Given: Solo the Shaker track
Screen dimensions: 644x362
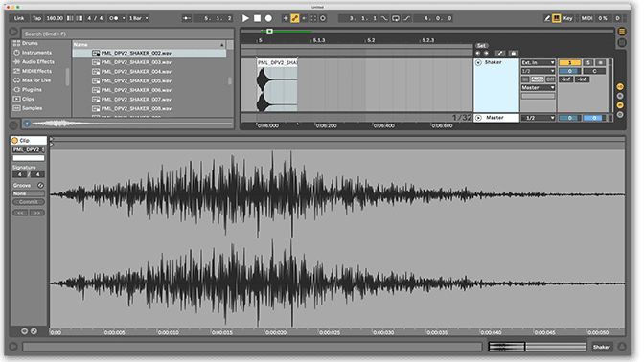Looking at the screenshot, I should click(588, 62).
